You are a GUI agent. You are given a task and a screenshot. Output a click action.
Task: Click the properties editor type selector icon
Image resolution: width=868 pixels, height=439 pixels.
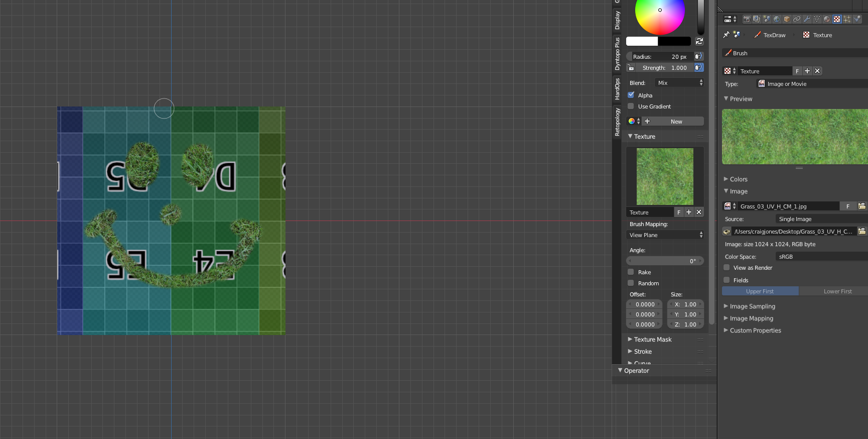coord(730,19)
